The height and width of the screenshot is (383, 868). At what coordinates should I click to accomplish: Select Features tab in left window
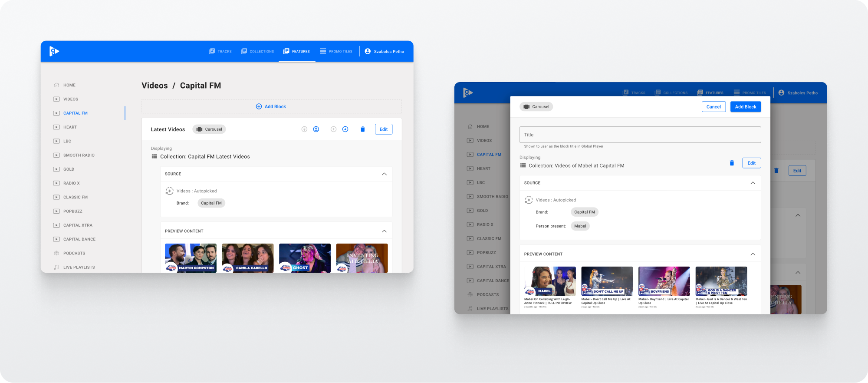(x=297, y=51)
